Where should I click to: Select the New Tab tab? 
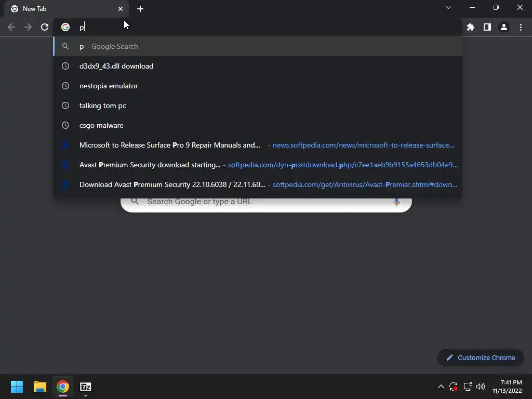click(x=66, y=9)
